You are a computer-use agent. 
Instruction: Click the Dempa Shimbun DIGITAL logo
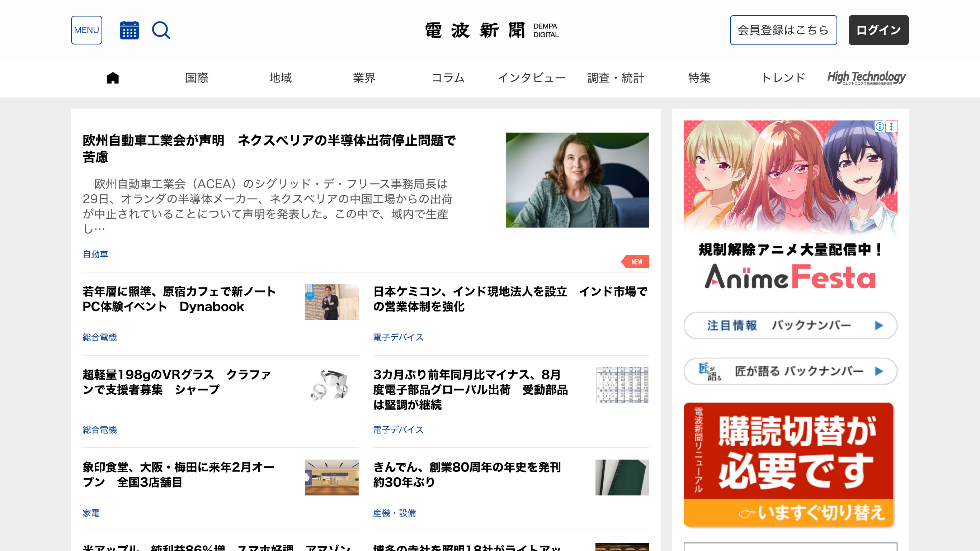coord(491,30)
